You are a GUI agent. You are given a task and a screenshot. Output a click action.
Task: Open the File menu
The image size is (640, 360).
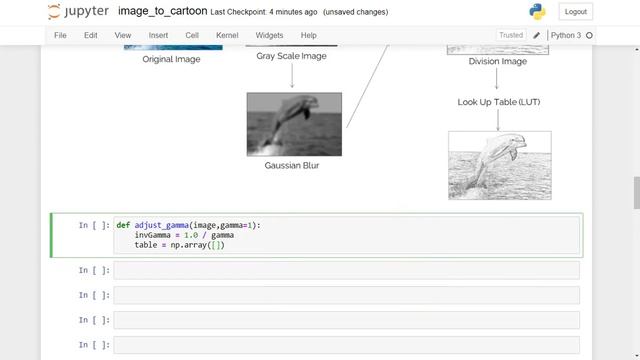pos(60,36)
